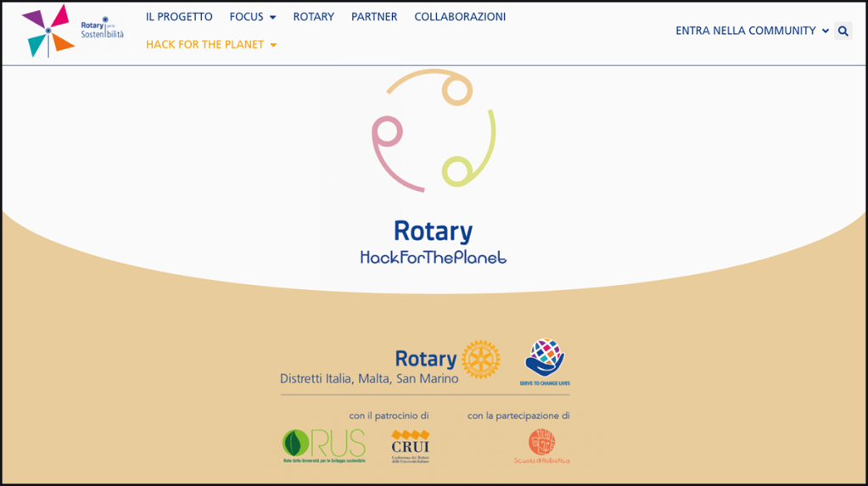Click Distretti Italia, Malta, San Marino text

click(x=369, y=379)
